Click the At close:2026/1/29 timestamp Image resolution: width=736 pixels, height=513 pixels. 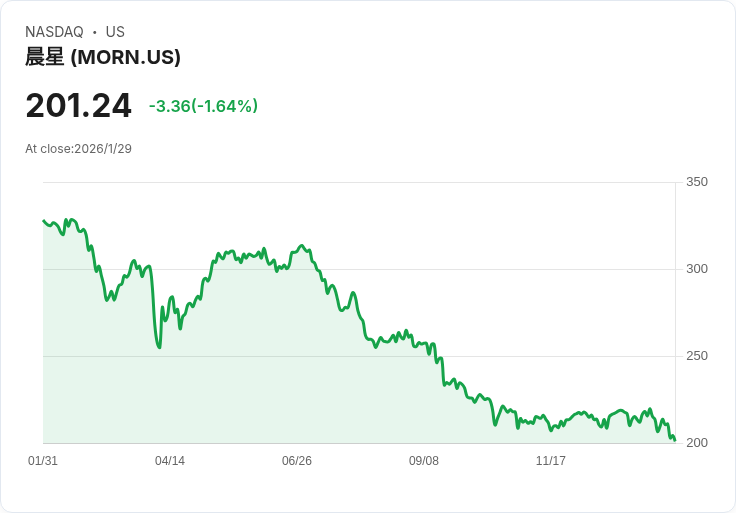tap(78, 149)
